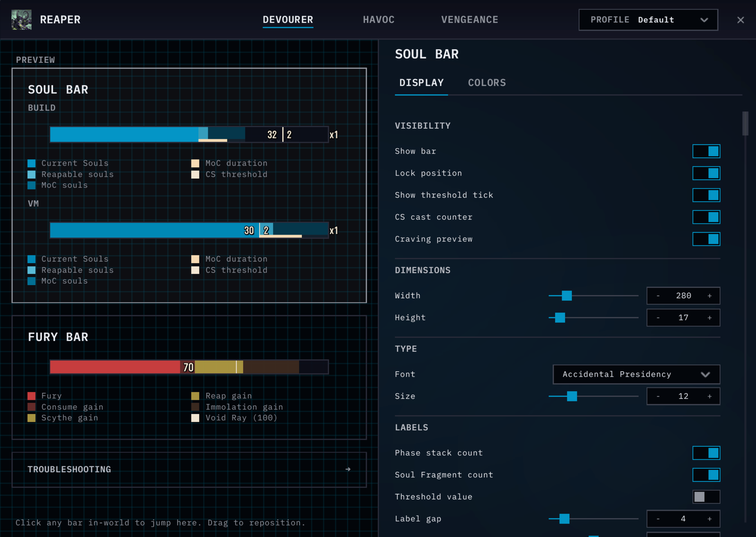Toggle the Lock position switch
Screen dimensions: 756x537
point(706,173)
